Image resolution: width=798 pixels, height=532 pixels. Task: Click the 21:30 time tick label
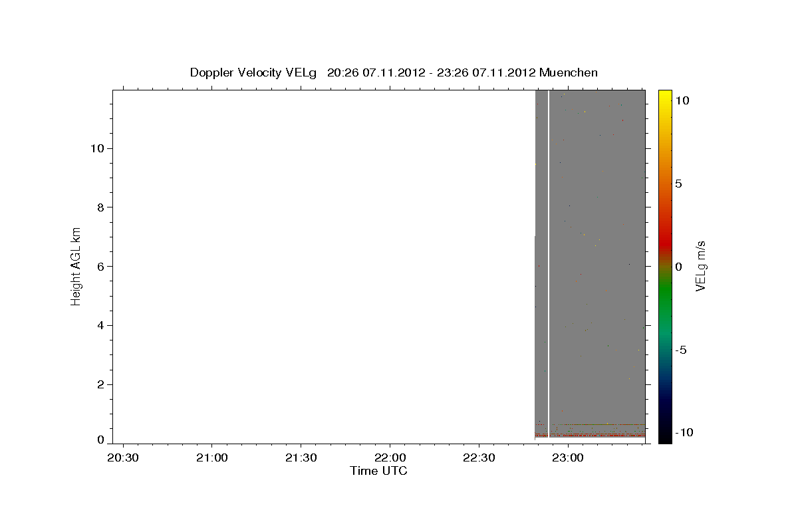[301, 458]
